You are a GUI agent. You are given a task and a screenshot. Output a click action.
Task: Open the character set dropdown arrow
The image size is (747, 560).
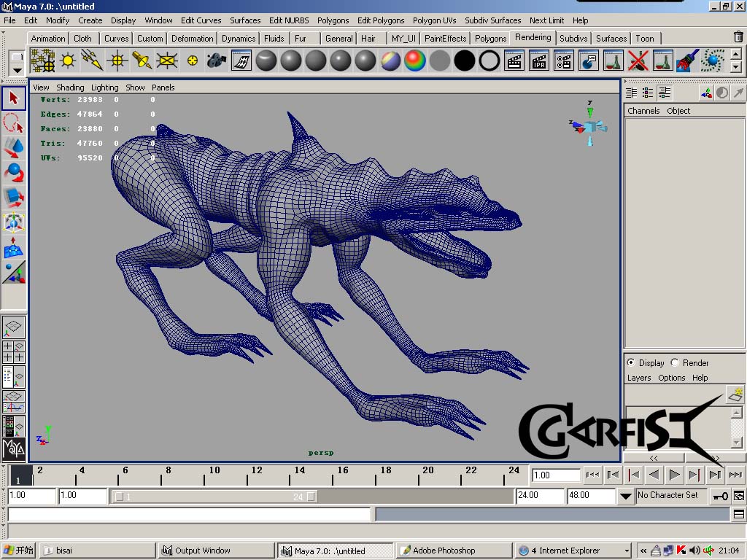[x=625, y=496]
